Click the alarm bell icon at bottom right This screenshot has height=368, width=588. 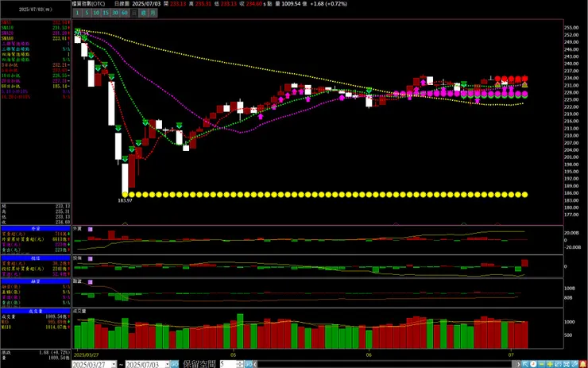tap(583, 364)
